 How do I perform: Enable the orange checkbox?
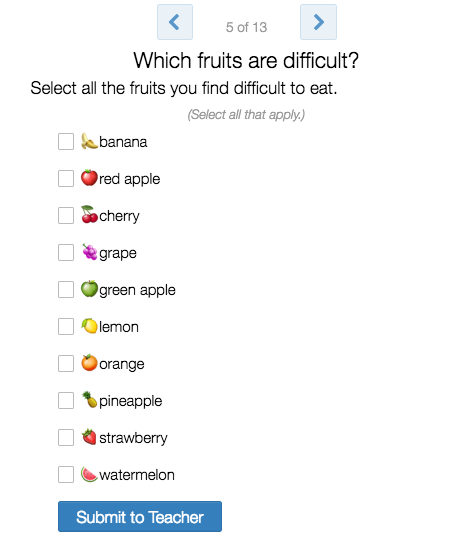66,363
